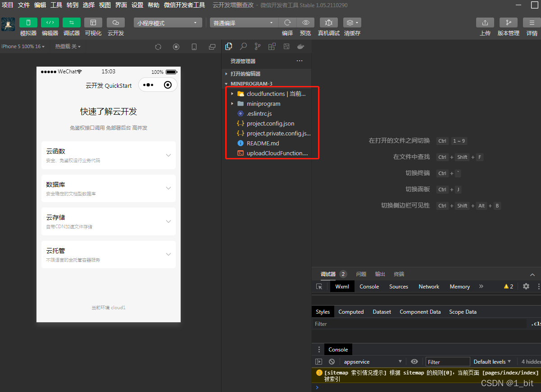Select the Explorer files icon in sidebar
Screen dimensions: 541x392
click(x=229, y=46)
